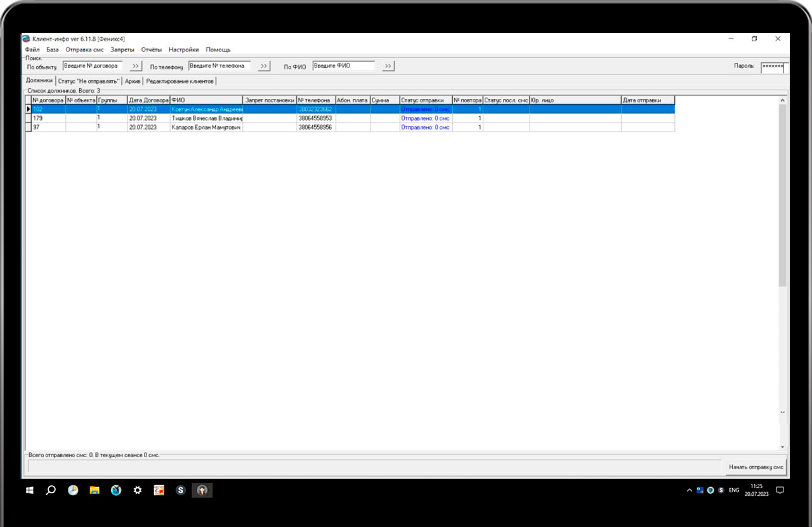Image resolution: width=812 pixels, height=527 pixels.
Task: Click the Введите ФИО search field
Action: tap(343, 66)
